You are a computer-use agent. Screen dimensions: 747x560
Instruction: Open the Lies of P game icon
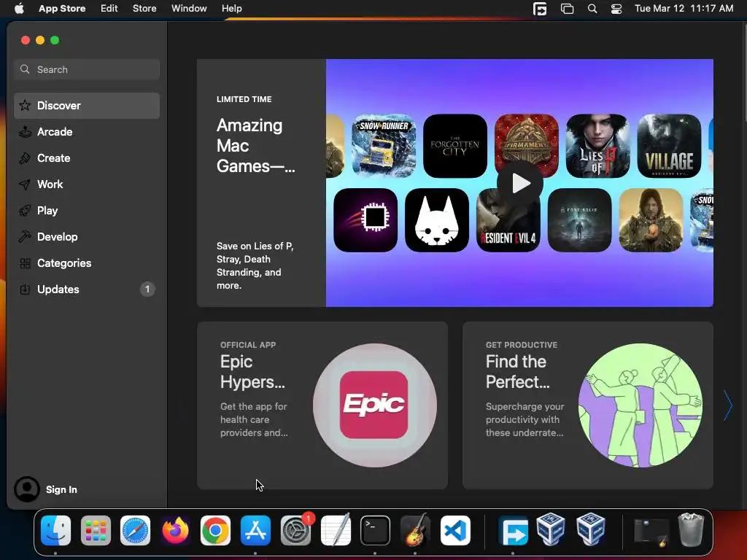[x=598, y=146]
